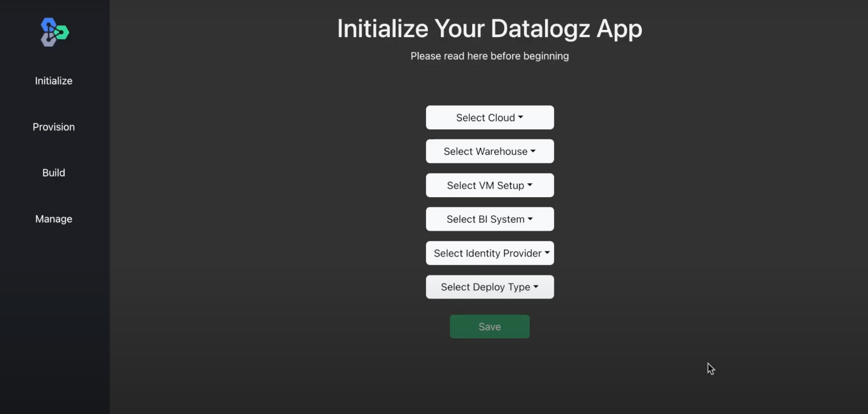Expand the Select Cloud caret arrow
This screenshot has height=414, width=868.
tap(521, 117)
